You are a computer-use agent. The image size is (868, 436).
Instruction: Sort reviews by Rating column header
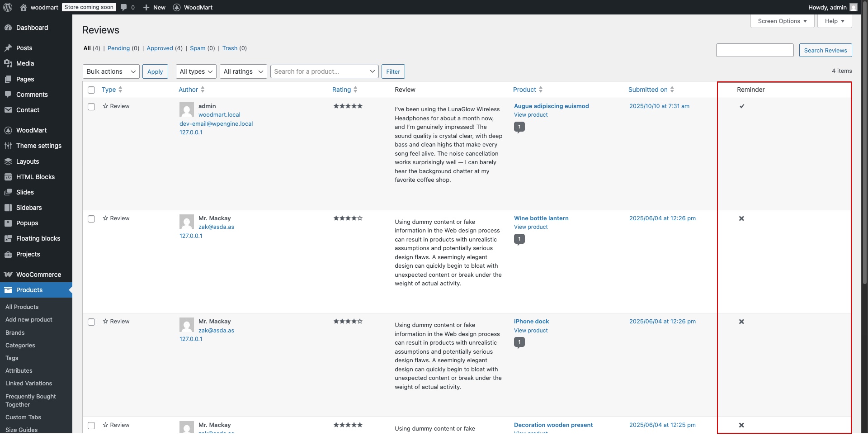coord(342,90)
